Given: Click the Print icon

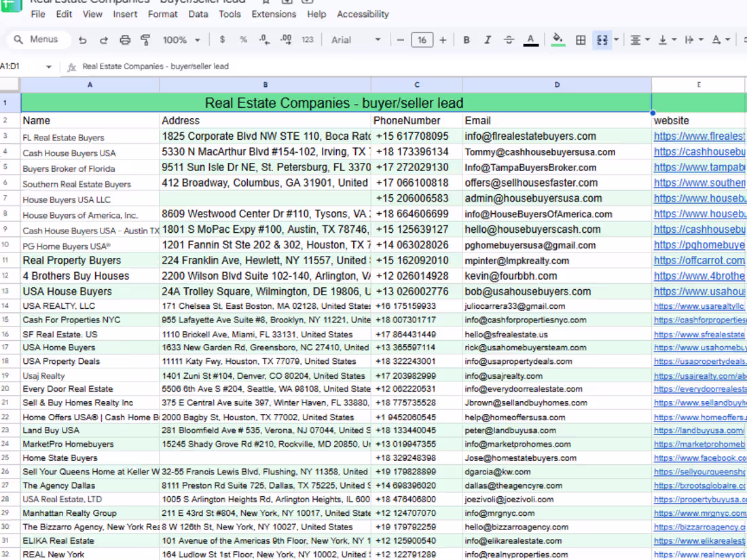Looking at the screenshot, I should (x=125, y=41).
